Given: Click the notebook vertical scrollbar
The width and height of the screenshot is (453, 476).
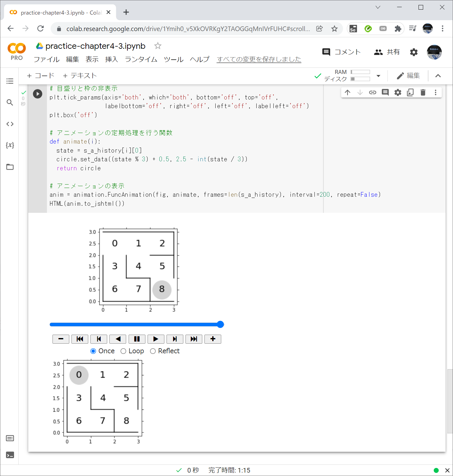Looking at the screenshot, I should 450,401.
